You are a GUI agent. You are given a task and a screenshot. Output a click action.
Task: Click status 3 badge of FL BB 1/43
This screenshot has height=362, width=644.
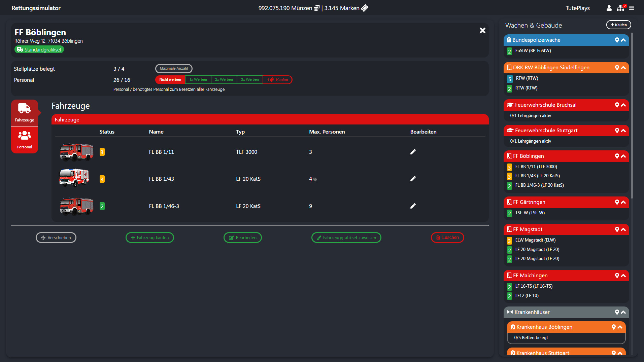[102, 179]
